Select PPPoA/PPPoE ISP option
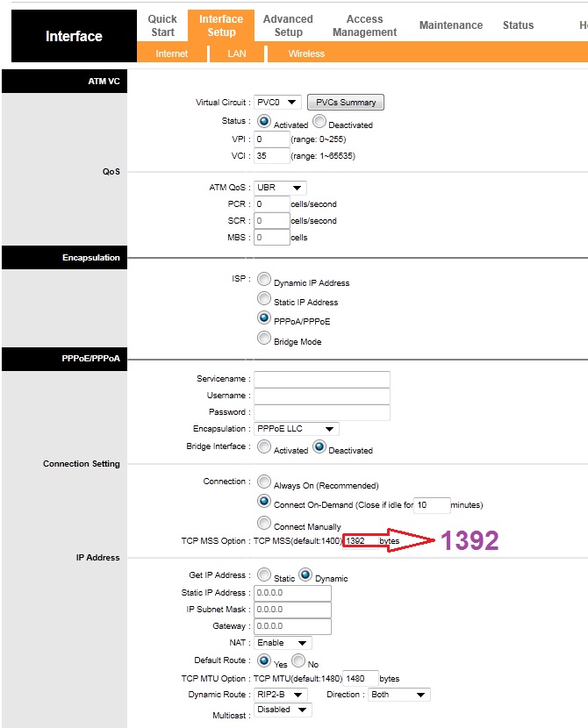 click(x=264, y=318)
